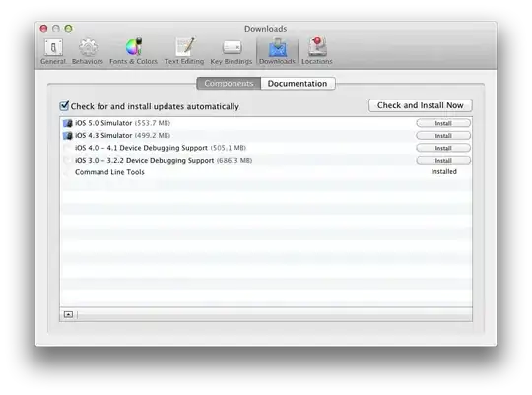Zoom the Downloads window with green button

pyautogui.click(x=69, y=29)
